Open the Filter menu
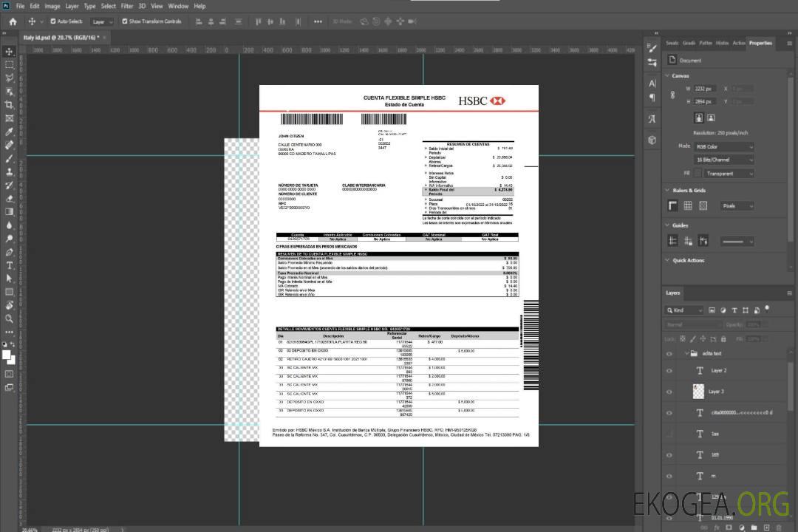This screenshot has width=798, height=532. (127, 6)
